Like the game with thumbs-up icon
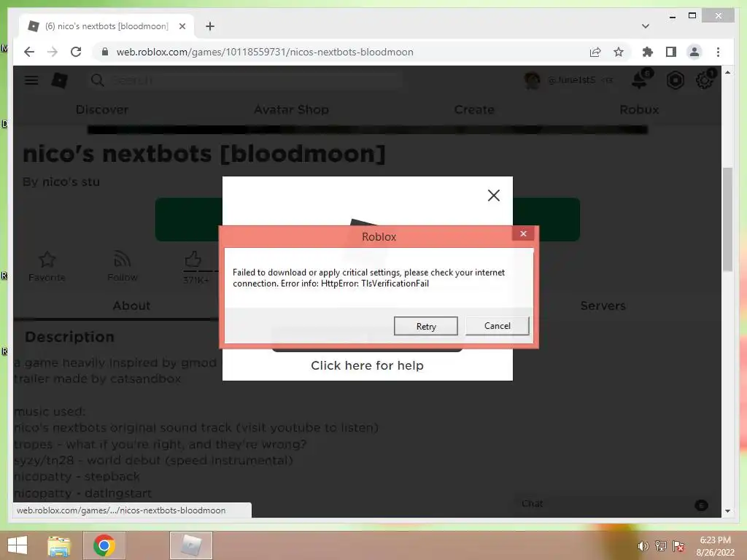Image resolution: width=747 pixels, height=560 pixels. 193,260
